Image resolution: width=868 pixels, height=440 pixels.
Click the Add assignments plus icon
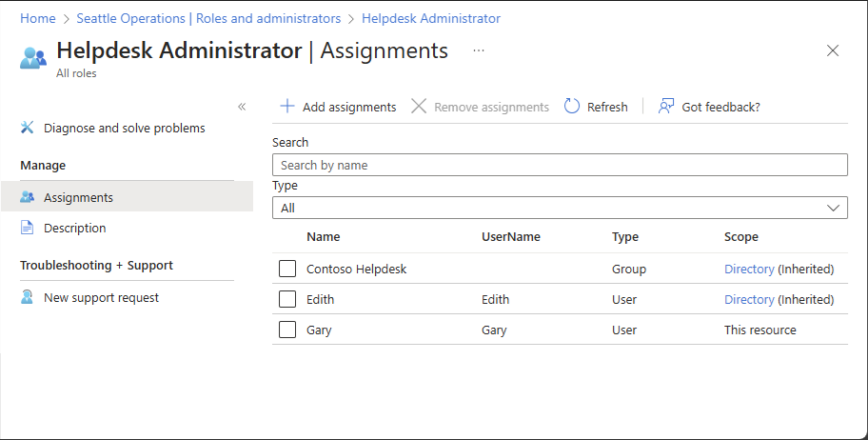coord(286,107)
